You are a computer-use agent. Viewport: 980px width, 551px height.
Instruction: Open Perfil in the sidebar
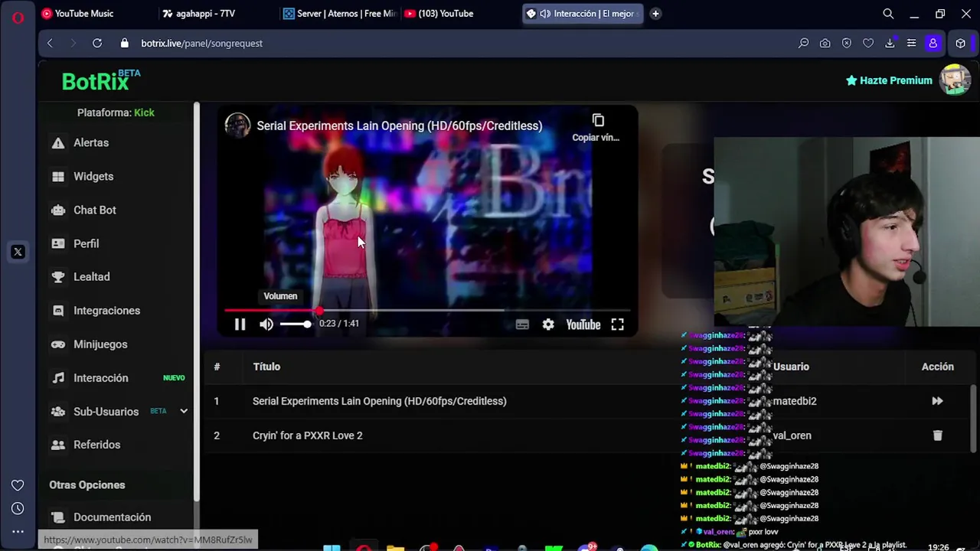coord(86,243)
